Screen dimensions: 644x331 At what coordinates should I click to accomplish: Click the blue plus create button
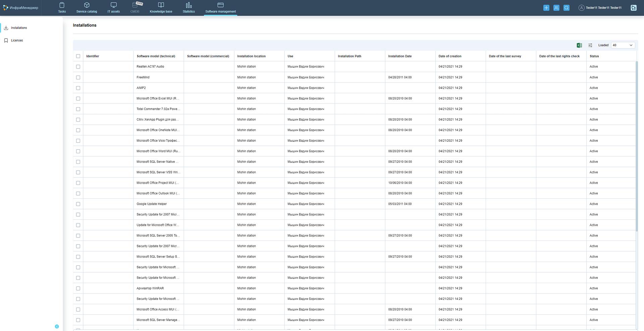(x=546, y=8)
